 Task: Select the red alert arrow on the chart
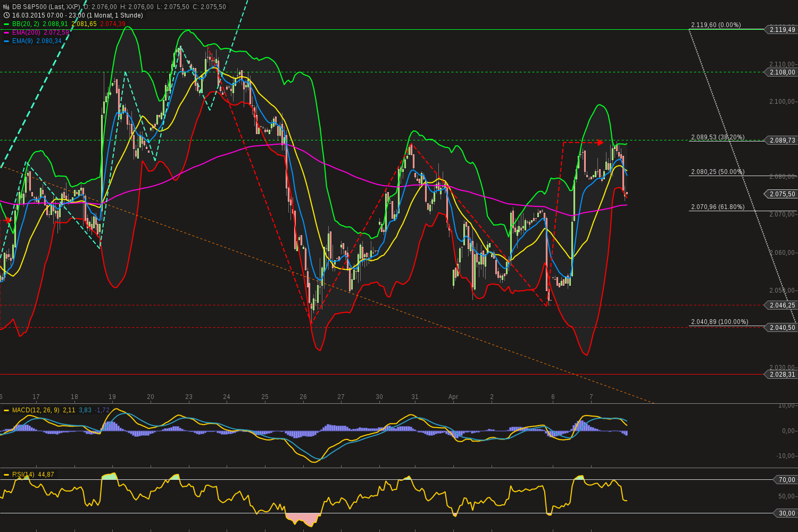600,142
